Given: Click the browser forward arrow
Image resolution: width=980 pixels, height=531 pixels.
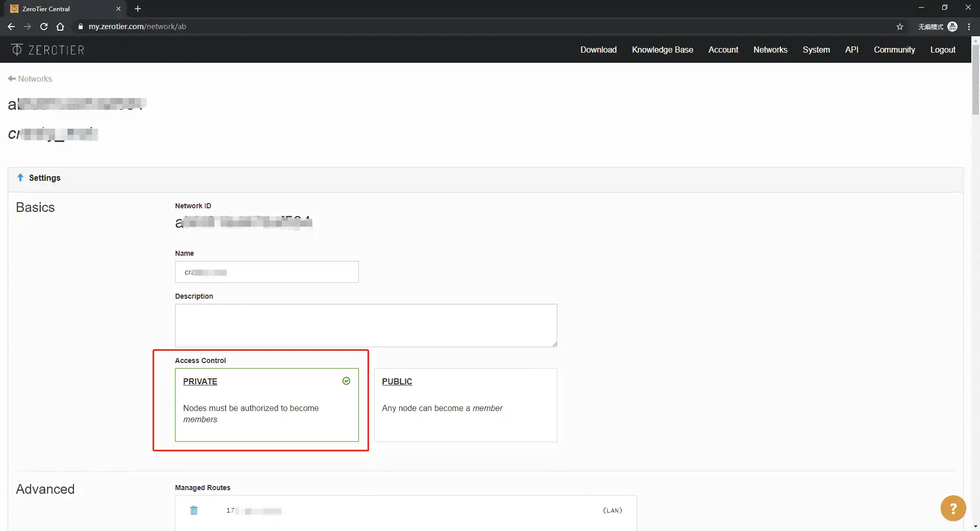Looking at the screenshot, I should (28, 27).
